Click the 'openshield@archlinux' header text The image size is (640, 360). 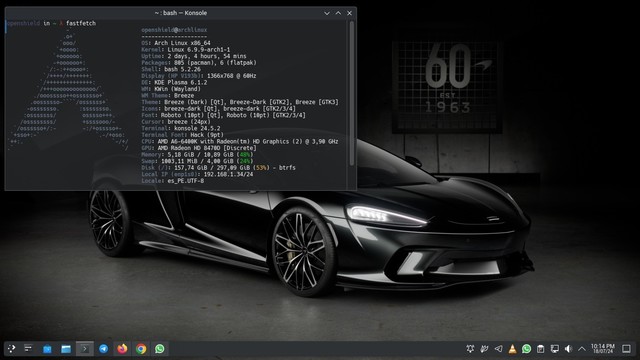click(x=174, y=30)
